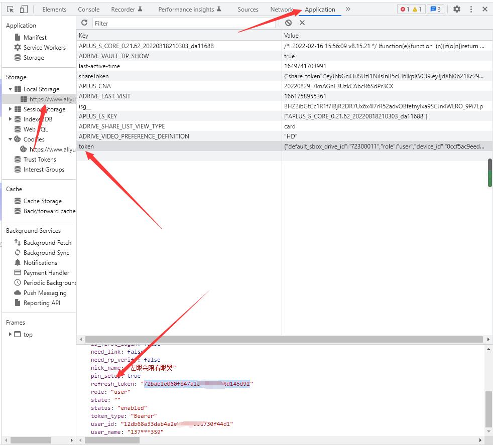
Task: Open Cache Storage item
Action: [43, 201]
